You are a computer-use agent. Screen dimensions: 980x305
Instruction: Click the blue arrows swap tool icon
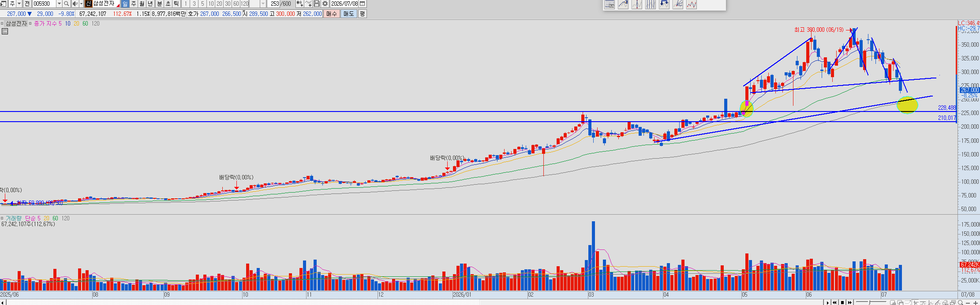click(x=664, y=4)
